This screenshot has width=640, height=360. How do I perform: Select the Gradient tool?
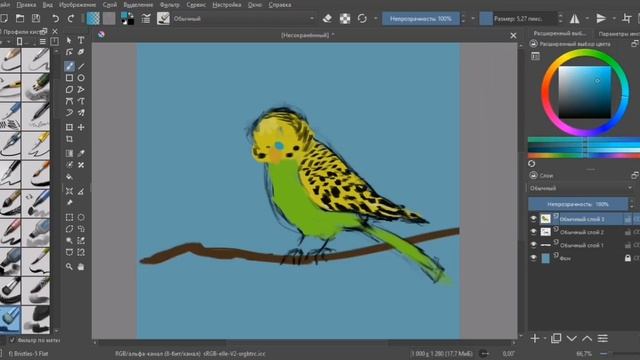(69, 153)
